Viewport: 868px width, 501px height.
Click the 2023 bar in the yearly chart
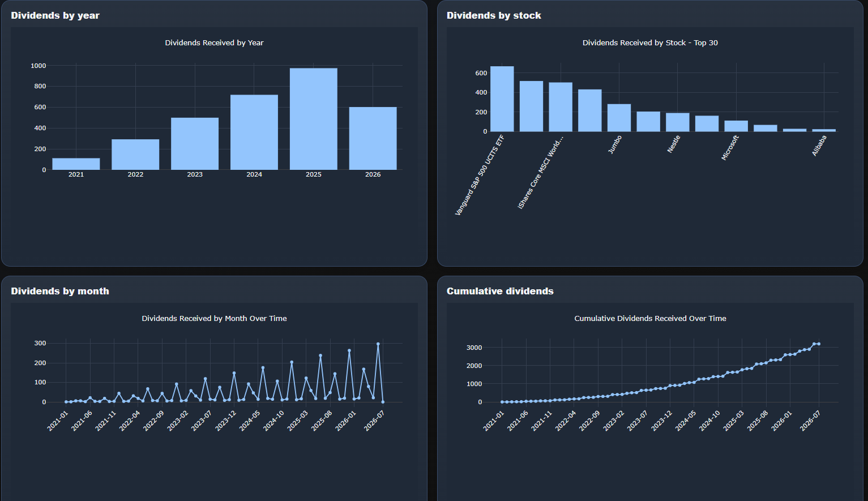[x=195, y=144]
